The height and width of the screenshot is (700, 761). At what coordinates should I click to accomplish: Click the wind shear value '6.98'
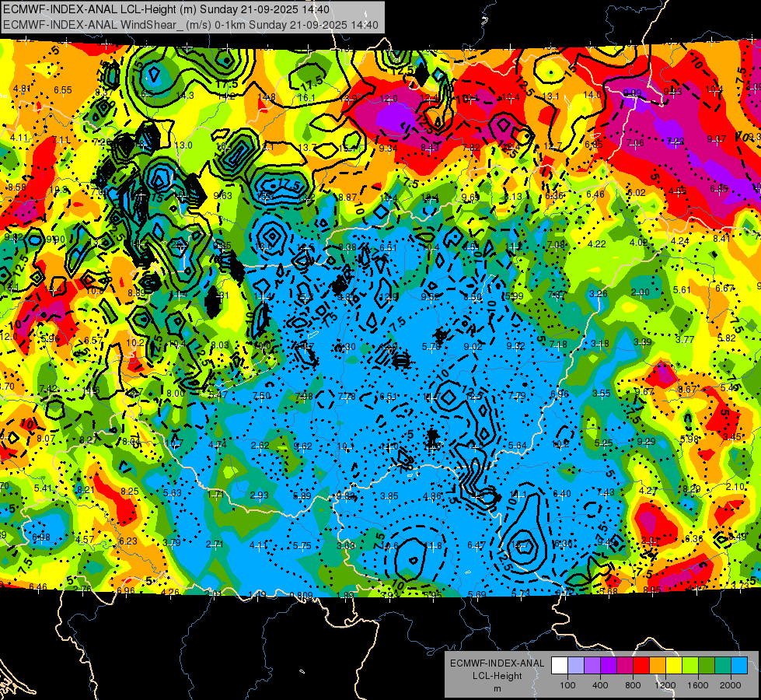(40, 537)
